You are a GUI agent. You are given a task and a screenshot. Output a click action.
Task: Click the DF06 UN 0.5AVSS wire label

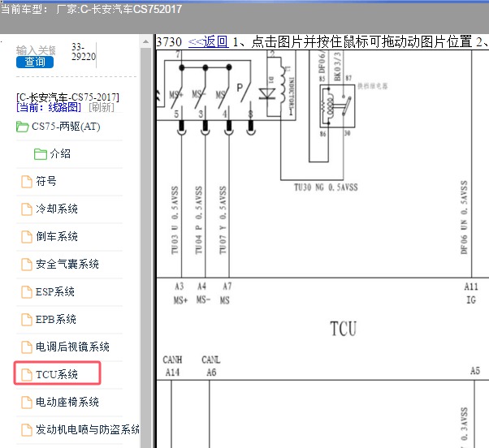click(x=464, y=218)
